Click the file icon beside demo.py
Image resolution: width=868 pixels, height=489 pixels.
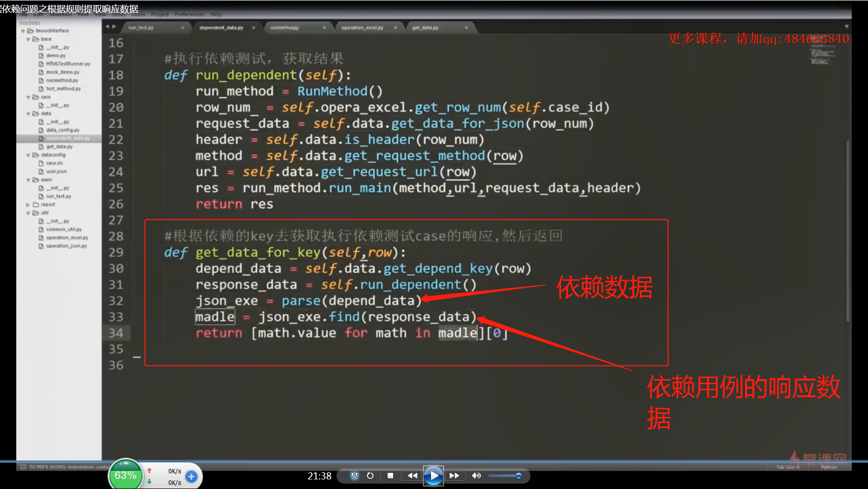[x=41, y=55]
